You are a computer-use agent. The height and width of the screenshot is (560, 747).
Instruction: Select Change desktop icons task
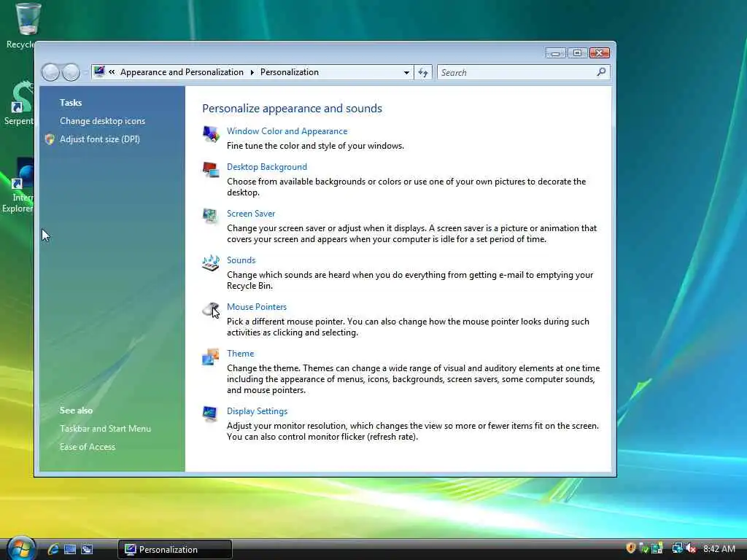tap(102, 121)
